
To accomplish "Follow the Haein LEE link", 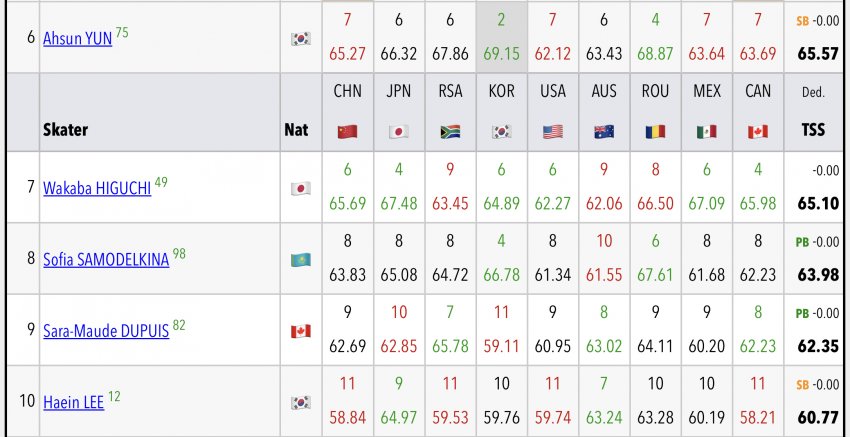I will (x=74, y=402).
